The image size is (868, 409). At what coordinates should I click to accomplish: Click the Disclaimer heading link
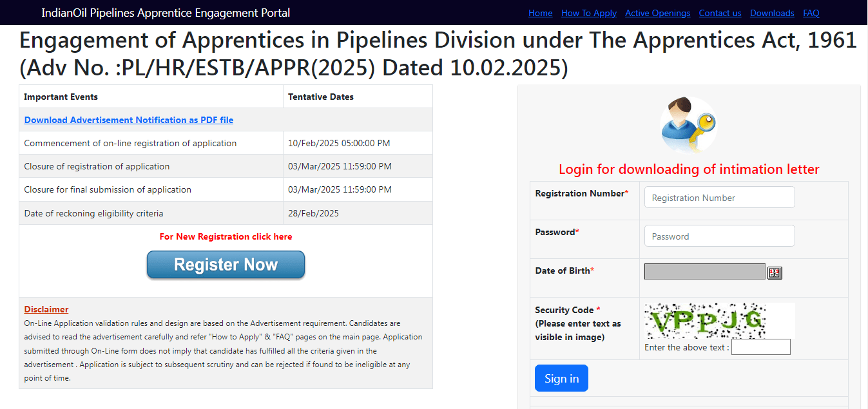tap(46, 309)
